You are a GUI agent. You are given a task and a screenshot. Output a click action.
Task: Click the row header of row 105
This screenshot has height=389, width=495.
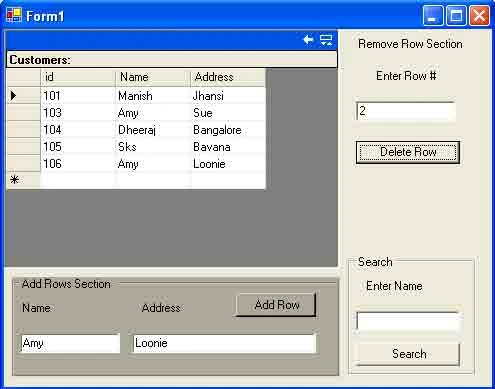coord(23,147)
